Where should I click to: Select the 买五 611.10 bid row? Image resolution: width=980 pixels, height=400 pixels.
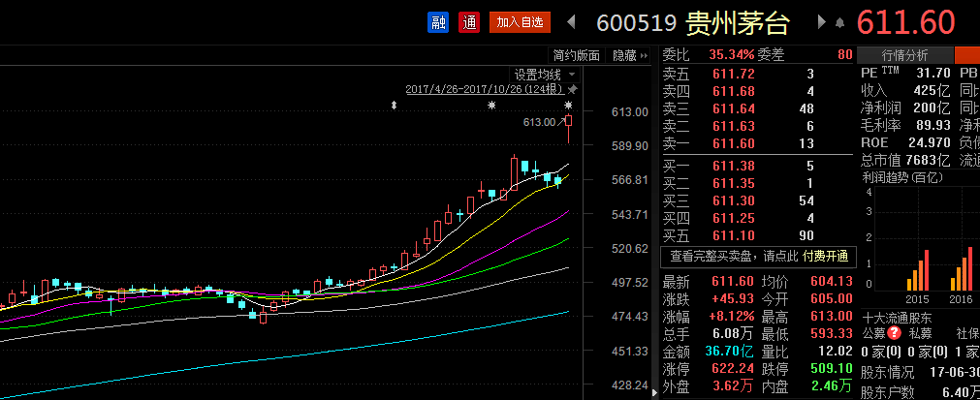pyautogui.click(x=757, y=236)
